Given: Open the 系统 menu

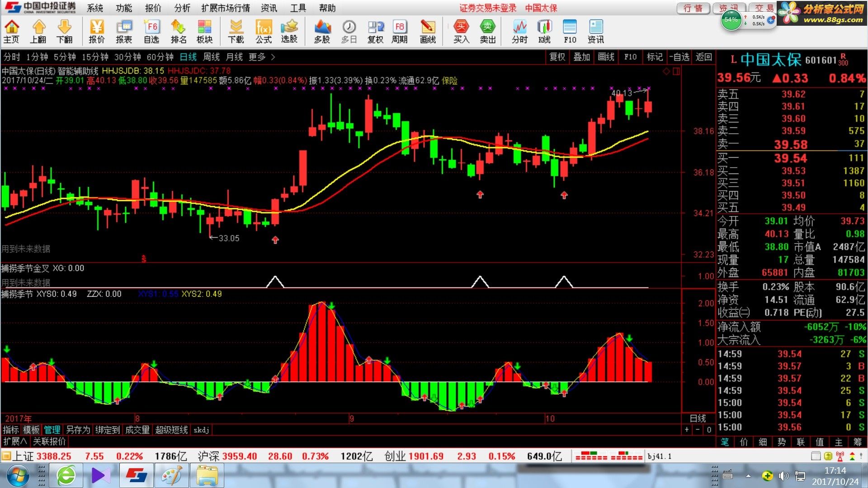Looking at the screenshot, I should pyautogui.click(x=95, y=8).
